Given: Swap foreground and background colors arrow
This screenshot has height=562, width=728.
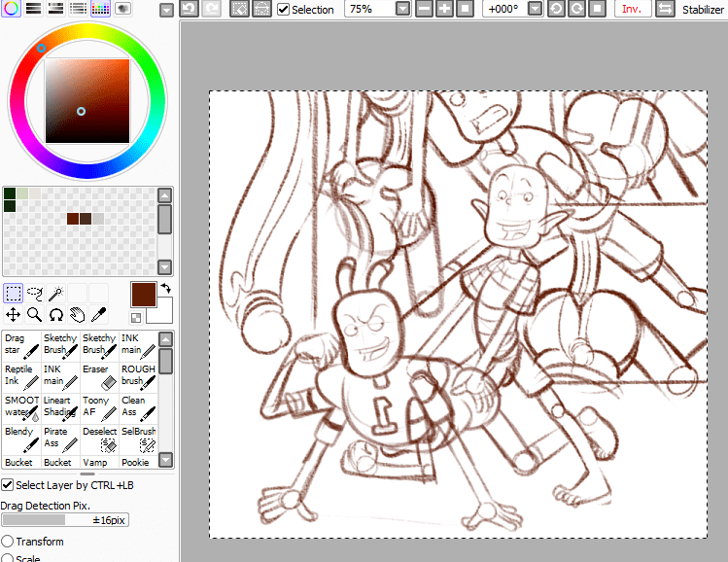Looking at the screenshot, I should click(166, 289).
